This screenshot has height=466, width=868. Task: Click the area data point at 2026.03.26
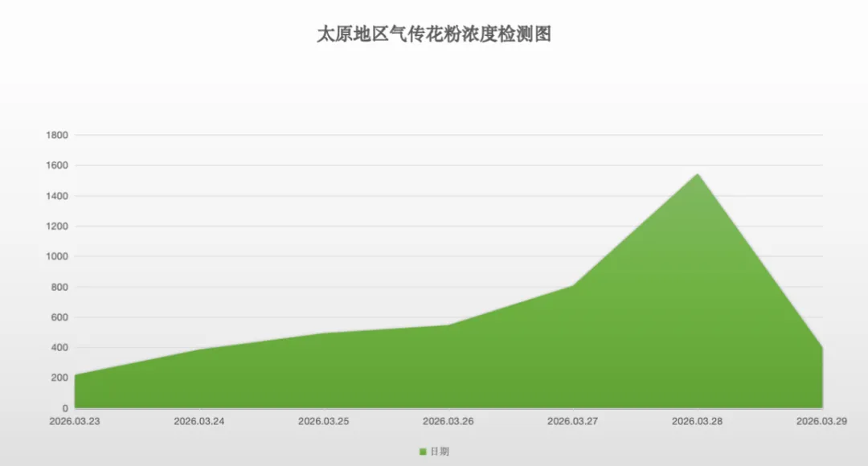pyautogui.click(x=448, y=325)
